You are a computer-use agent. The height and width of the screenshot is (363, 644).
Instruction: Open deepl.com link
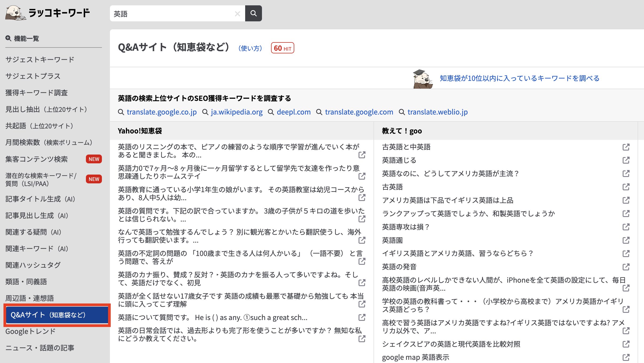point(294,112)
